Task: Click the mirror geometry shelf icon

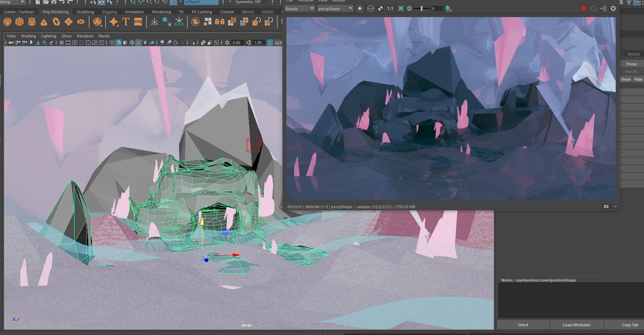Action: click(220, 22)
